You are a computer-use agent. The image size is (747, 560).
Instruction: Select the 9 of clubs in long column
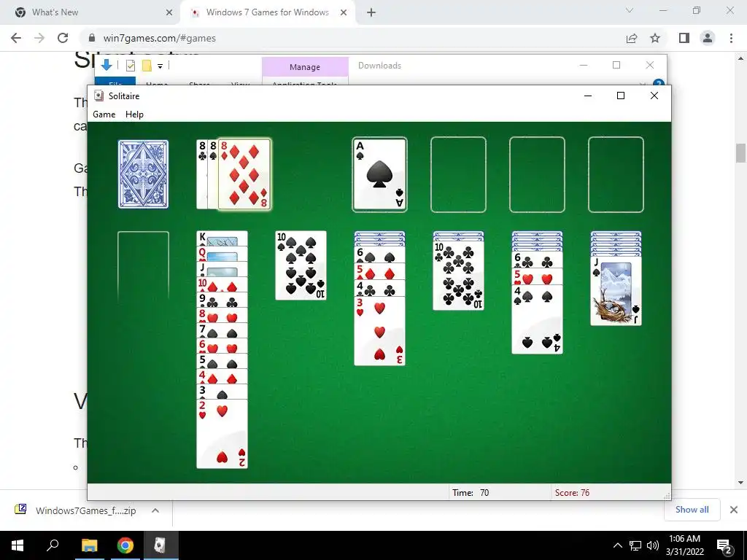tap(222, 300)
